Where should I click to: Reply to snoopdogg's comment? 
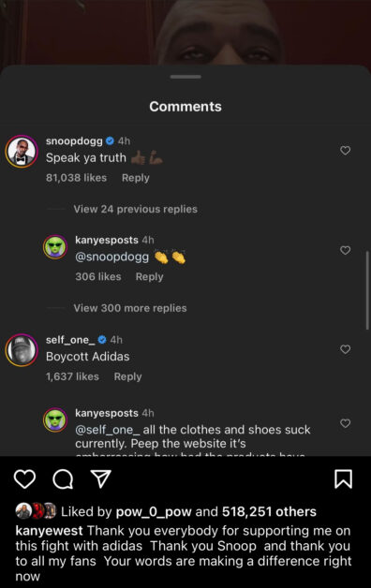coord(136,178)
